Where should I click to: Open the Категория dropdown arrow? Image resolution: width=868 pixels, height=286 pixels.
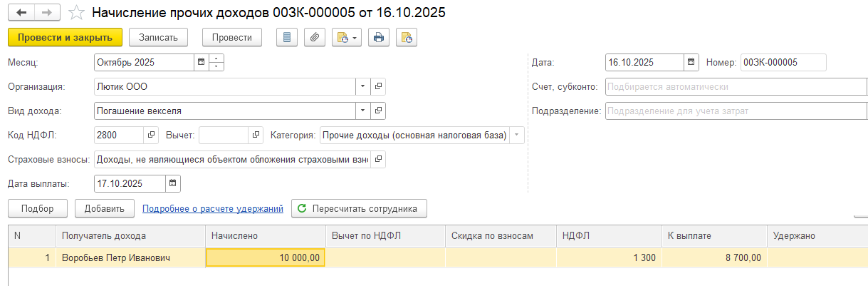[517, 135]
